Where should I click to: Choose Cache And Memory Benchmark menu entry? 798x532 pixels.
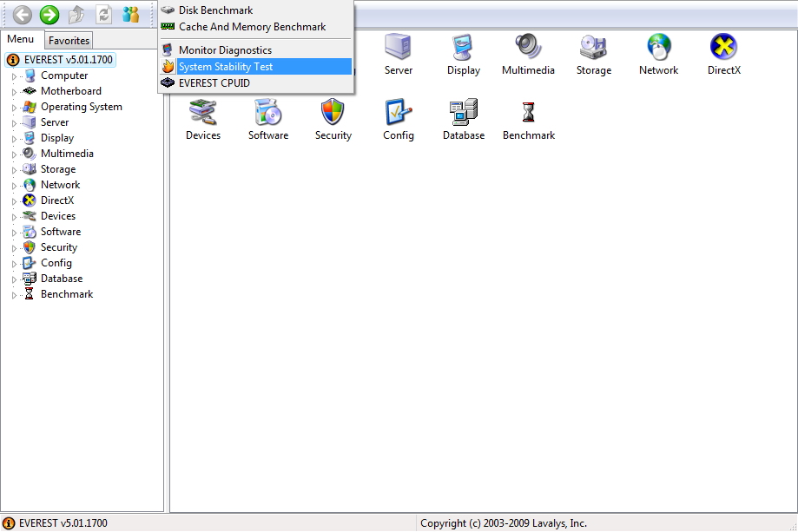[x=255, y=26]
